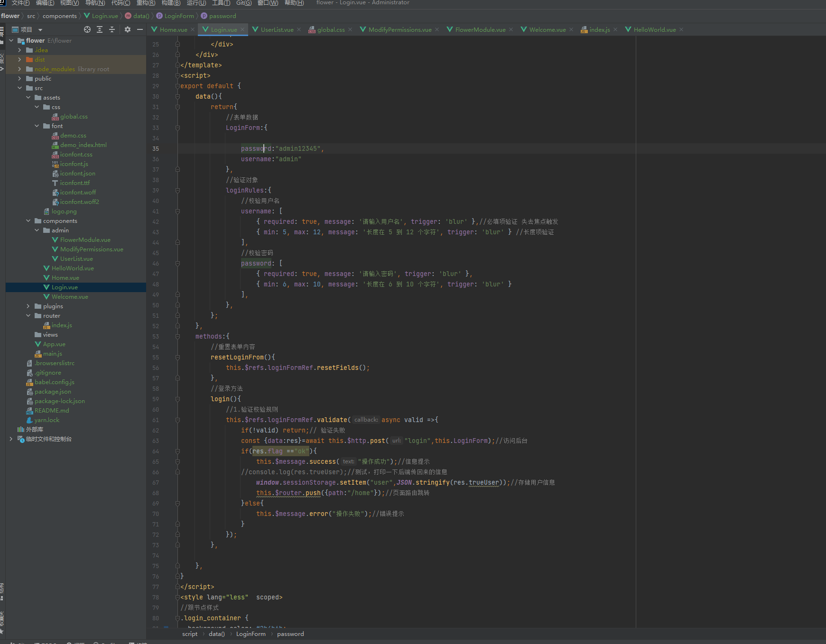Image resolution: width=826 pixels, height=644 pixels.
Task: Close the ModifyPermissions.vue tab
Action: pyautogui.click(x=437, y=29)
